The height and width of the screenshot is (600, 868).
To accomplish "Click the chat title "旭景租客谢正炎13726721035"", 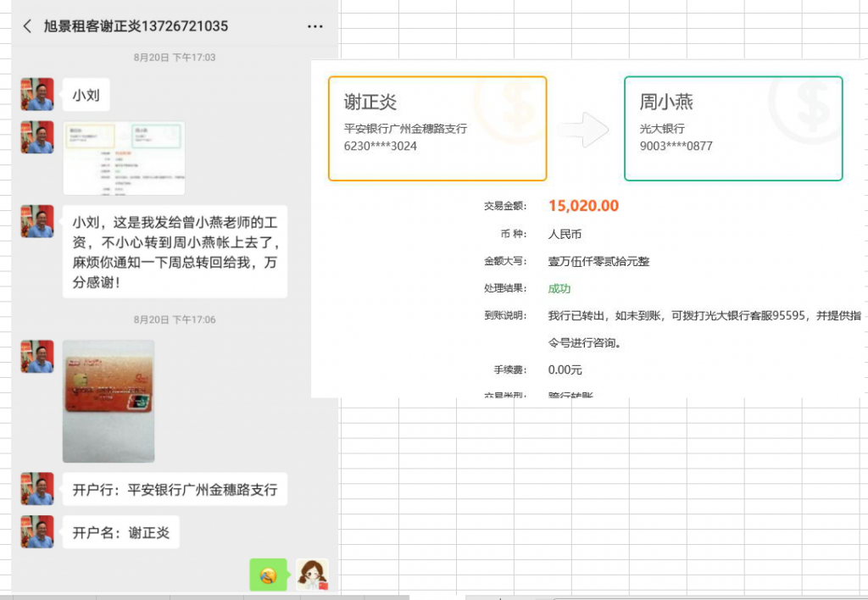I will [136, 26].
